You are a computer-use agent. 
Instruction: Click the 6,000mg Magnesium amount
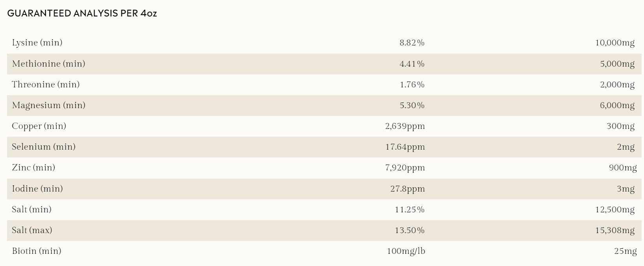(x=617, y=105)
